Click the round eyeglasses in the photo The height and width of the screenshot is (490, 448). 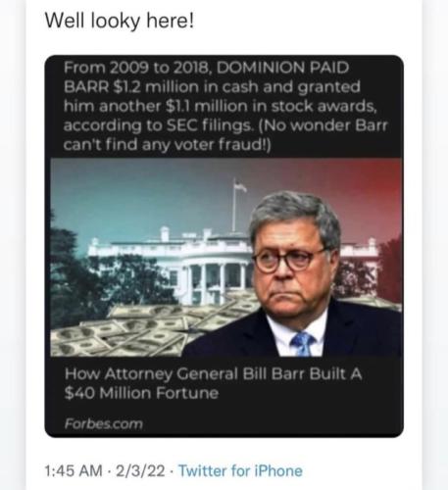[287, 261]
